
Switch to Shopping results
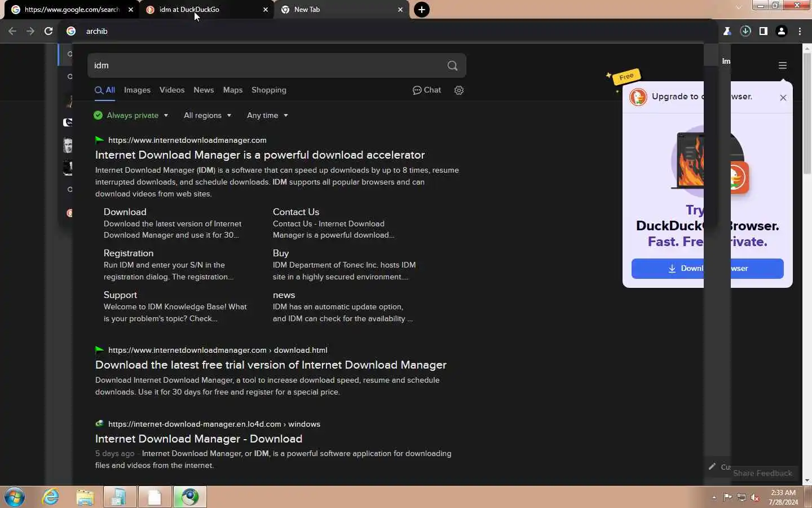269,90
